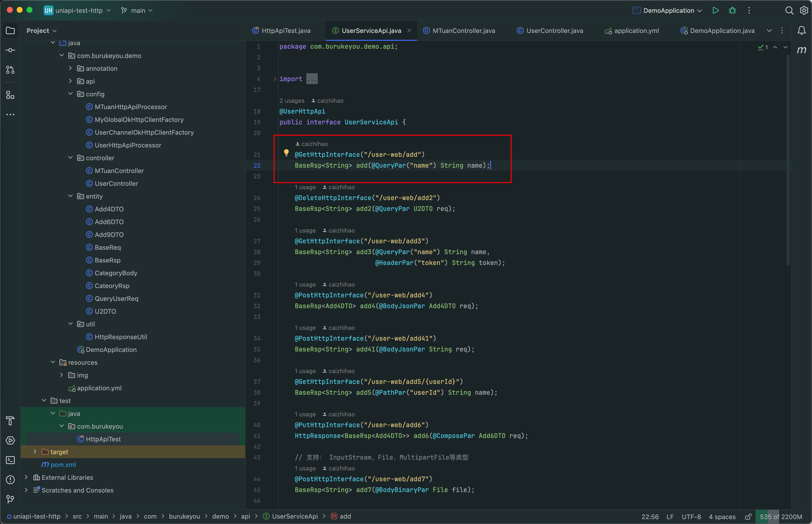Viewport: 812px width, 524px height.
Task: Show notifications with the bell icon
Action: (801, 31)
